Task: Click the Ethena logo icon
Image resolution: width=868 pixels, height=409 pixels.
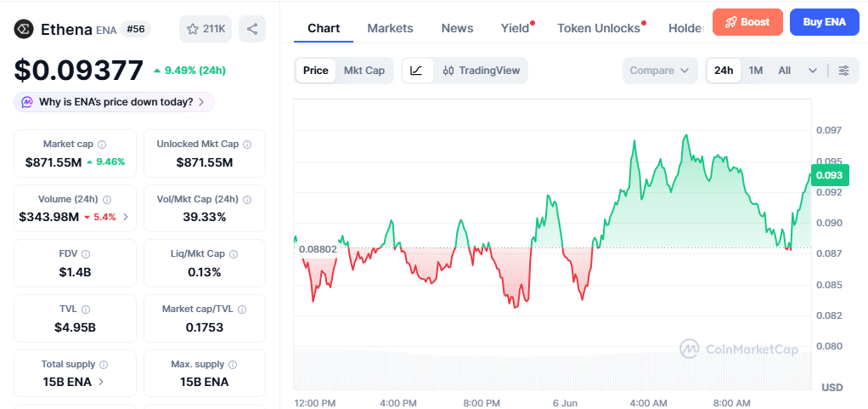Action: [24, 29]
